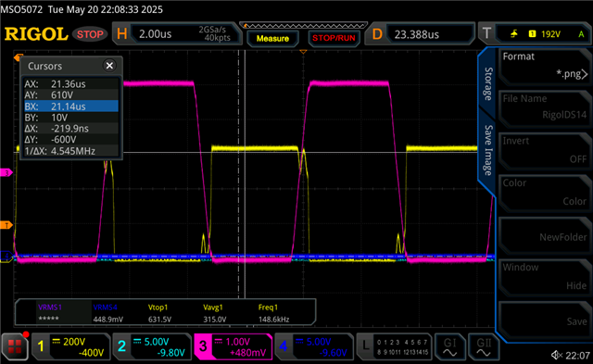Edit the File Name RigolDS14 field
The image size is (593, 364).
(545, 107)
